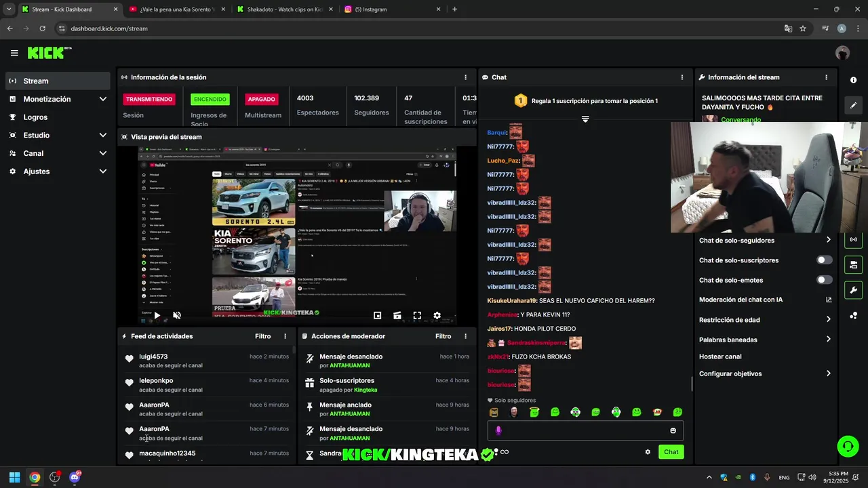Collapse the chat leaderboard banner arrow
This screenshot has width=868, height=488.
pyautogui.click(x=585, y=119)
